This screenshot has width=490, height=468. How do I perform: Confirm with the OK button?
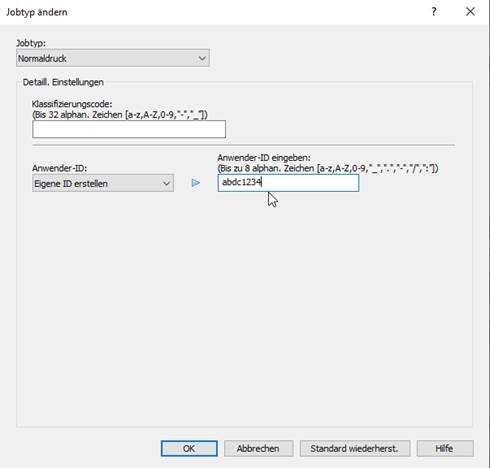(x=189, y=448)
